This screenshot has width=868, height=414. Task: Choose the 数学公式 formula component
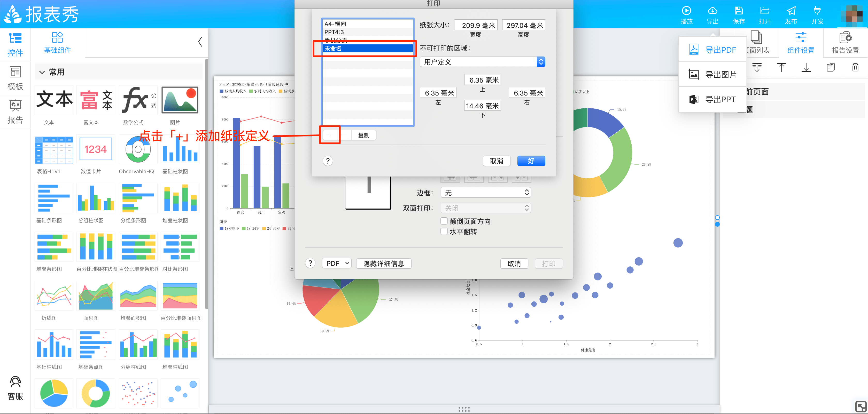pyautogui.click(x=138, y=100)
